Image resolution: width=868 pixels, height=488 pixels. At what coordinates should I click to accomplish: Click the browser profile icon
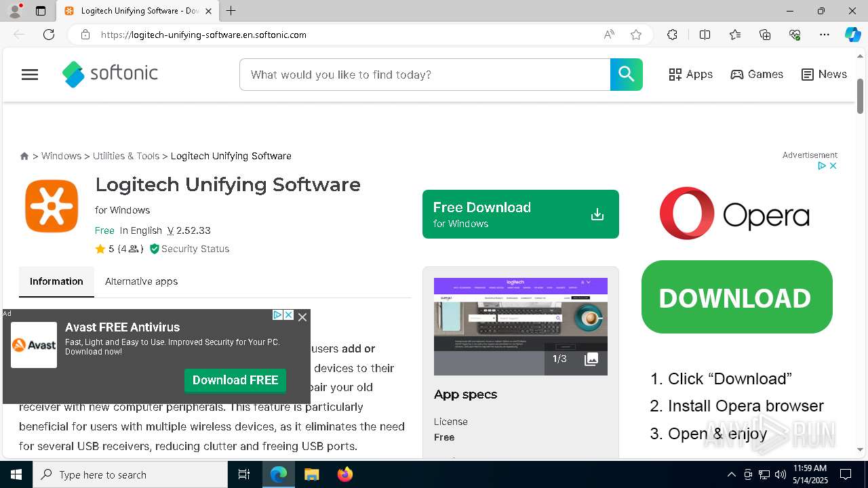pos(15,11)
